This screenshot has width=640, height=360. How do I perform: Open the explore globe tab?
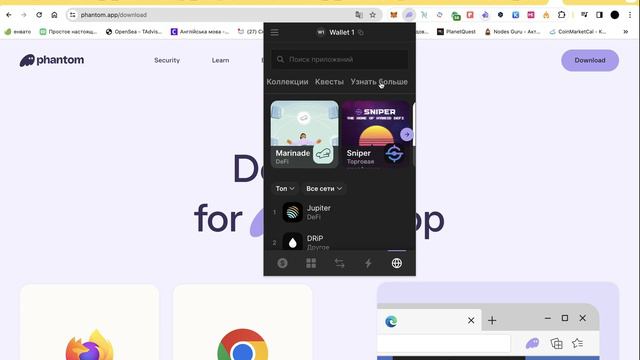coord(397,263)
